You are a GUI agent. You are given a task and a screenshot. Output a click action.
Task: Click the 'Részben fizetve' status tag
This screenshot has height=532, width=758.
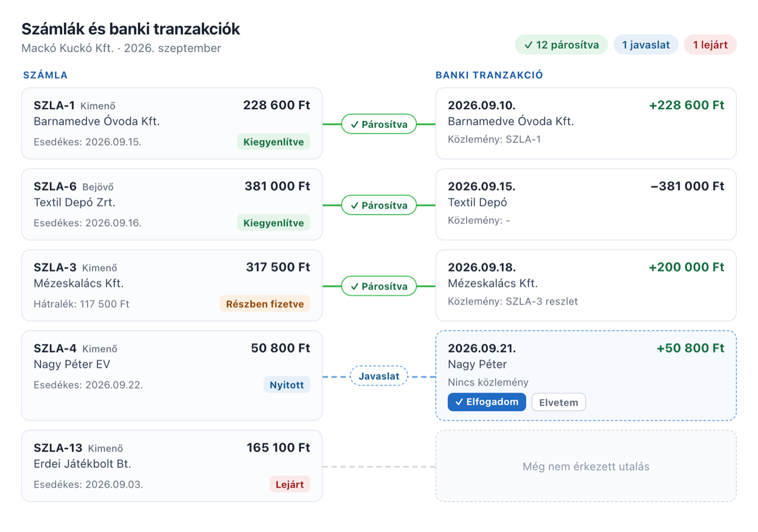coord(265,304)
